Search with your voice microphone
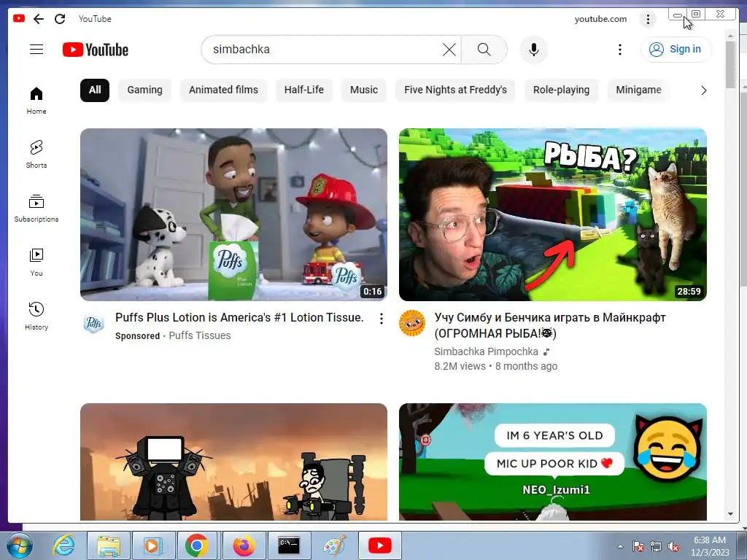The width and height of the screenshot is (747, 560). click(x=533, y=50)
